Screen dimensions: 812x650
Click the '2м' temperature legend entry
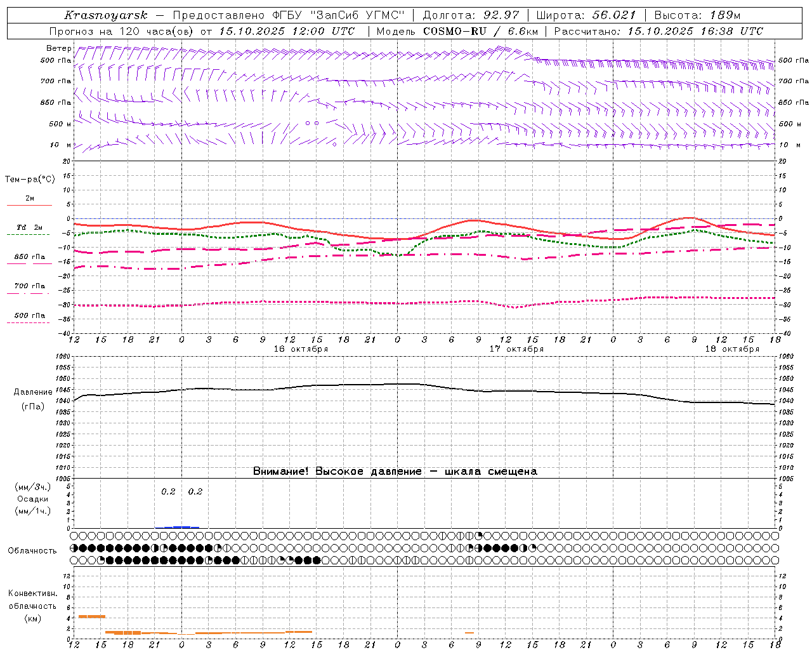click(30, 199)
